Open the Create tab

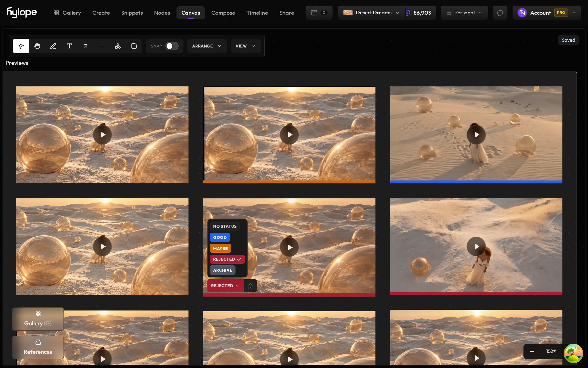(101, 13)
